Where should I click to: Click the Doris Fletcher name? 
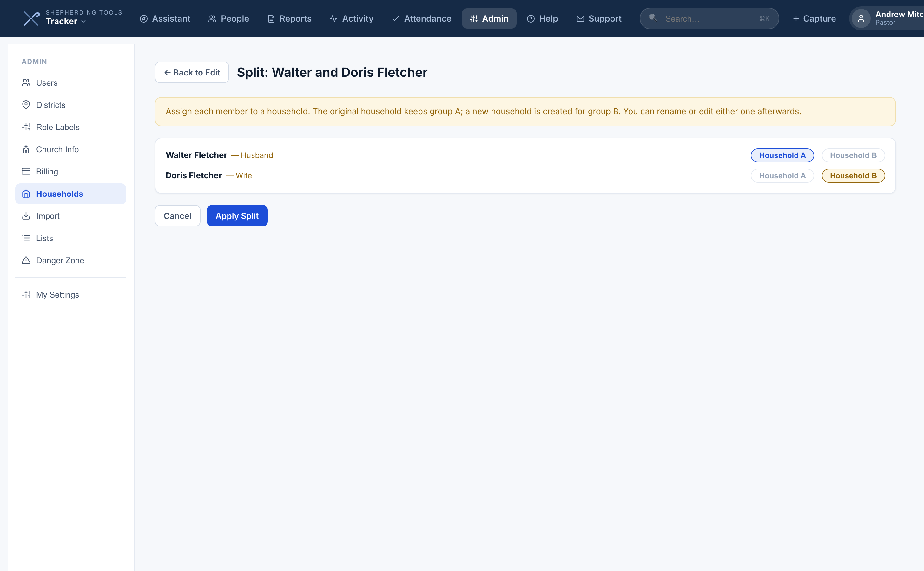(194, 176)
